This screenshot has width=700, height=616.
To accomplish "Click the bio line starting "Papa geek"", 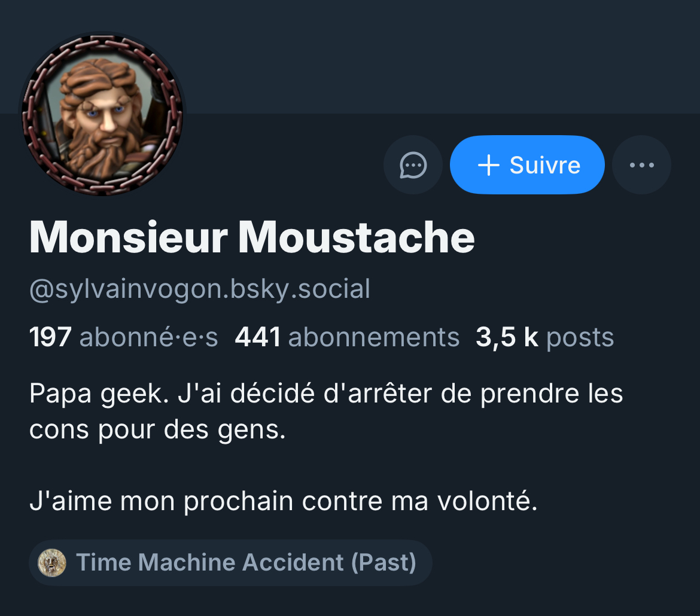I will [326, 394].
